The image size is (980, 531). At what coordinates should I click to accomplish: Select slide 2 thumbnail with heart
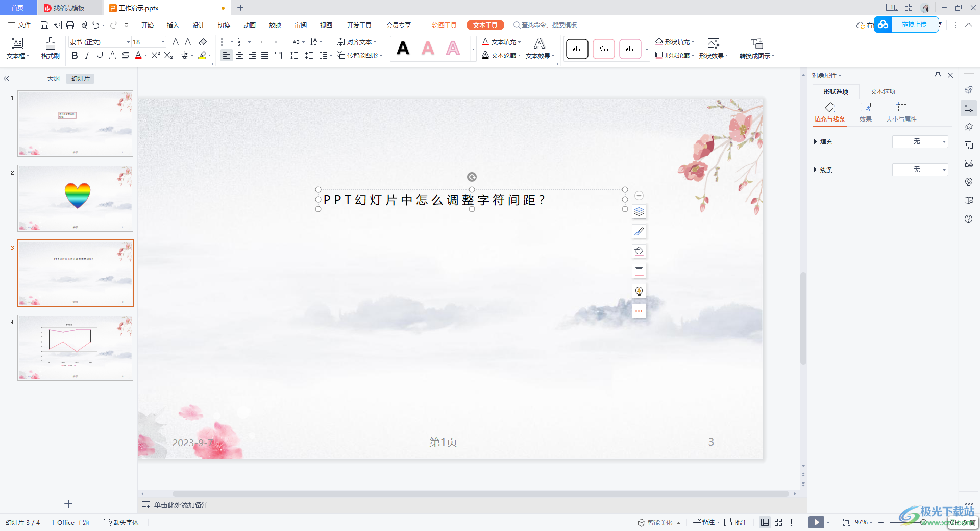75,198
